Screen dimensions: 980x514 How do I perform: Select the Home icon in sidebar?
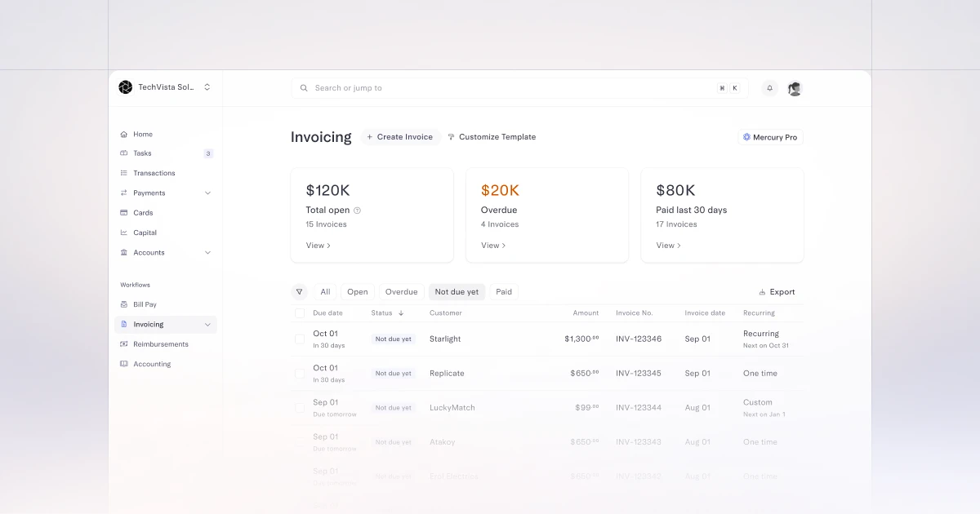pyautogui.click(x=125, y=134)
